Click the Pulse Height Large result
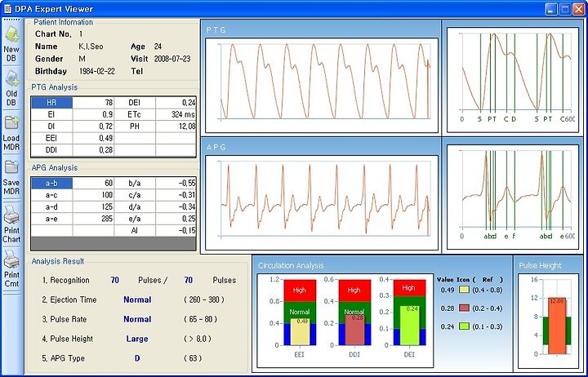 tap(137, 339)
